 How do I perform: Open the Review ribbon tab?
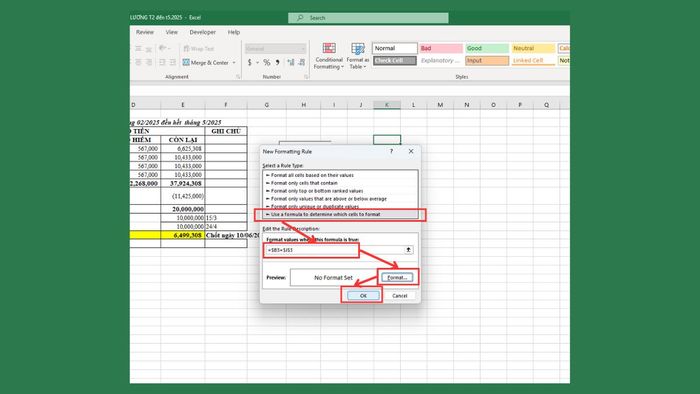145,32
